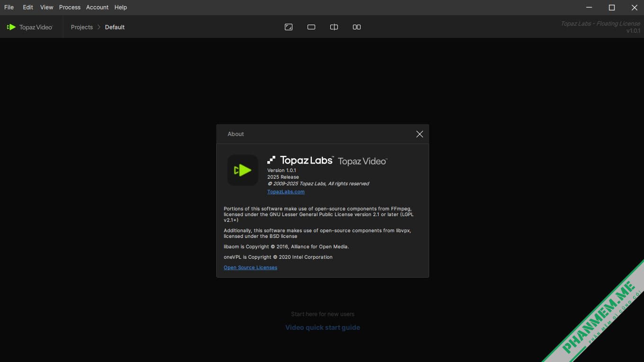The image size is (644, 362).
Task: Click the oneVPL Intel Corporation copyright line
Action: click(278, 257)
